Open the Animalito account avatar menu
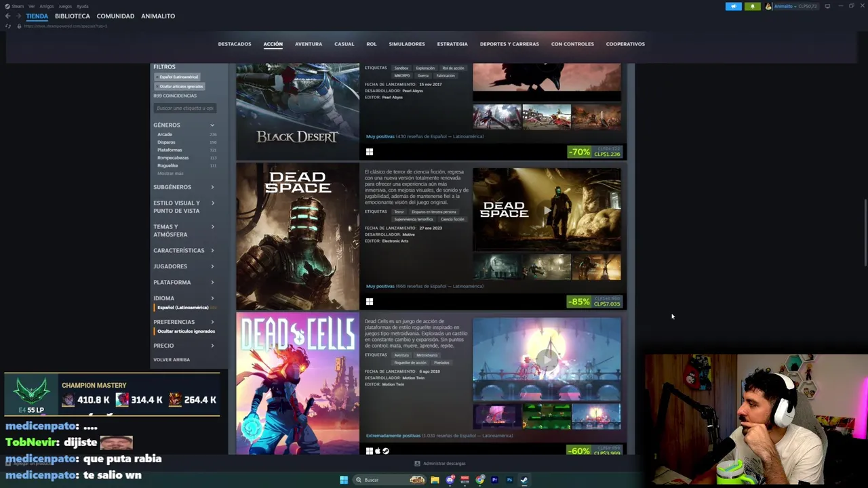This screenshot has height=488, width=868. [x=768, y=6]
